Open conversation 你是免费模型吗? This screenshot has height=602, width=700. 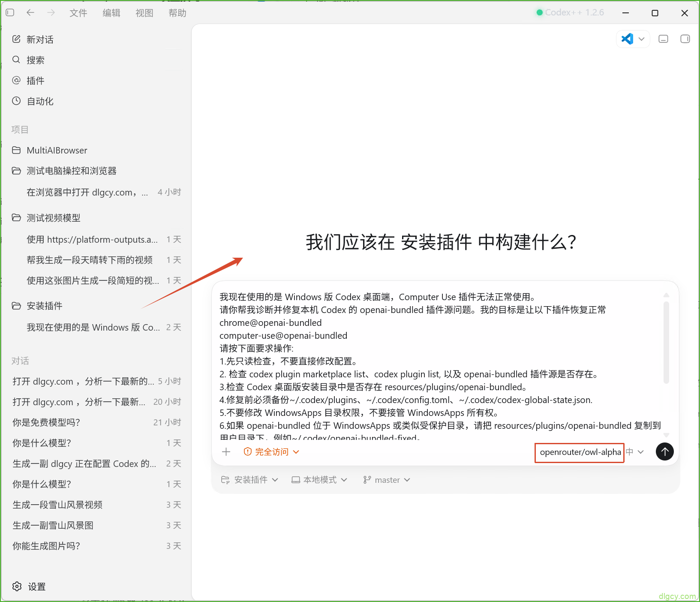click(x=96, y=422)
